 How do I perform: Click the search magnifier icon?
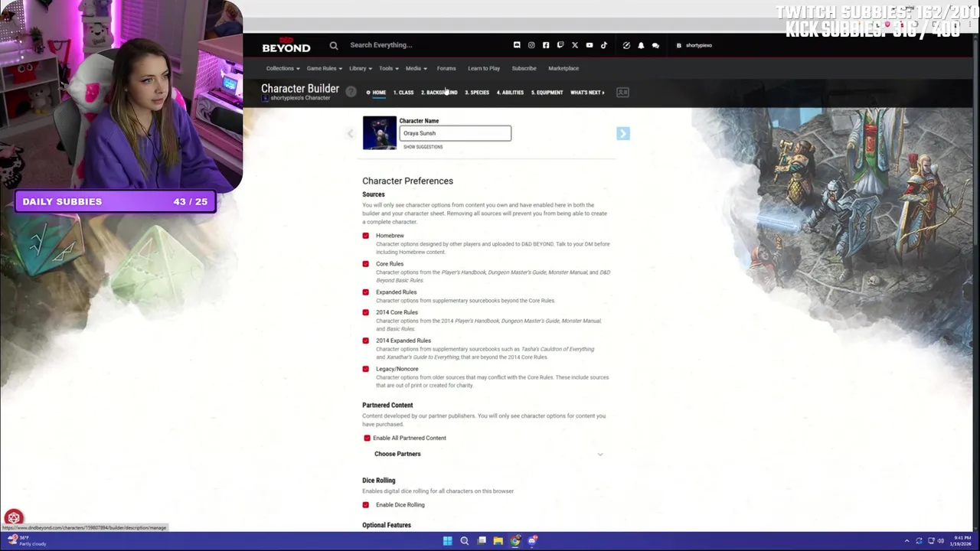(x=334, y=45)
